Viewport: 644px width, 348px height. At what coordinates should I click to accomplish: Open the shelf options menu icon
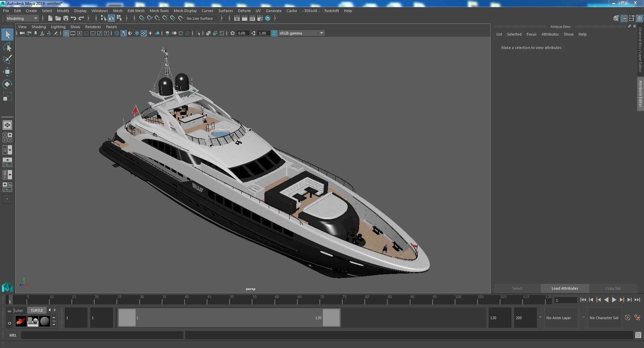(x=9, y=323)
